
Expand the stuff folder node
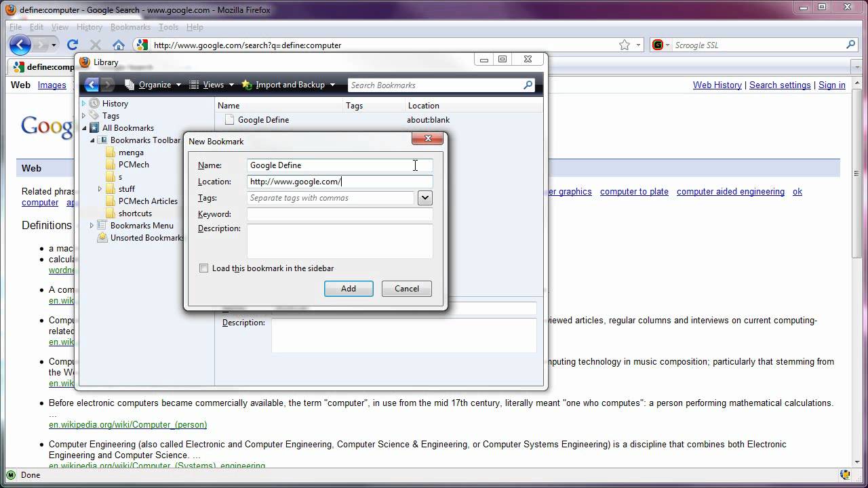pos(100,189)
